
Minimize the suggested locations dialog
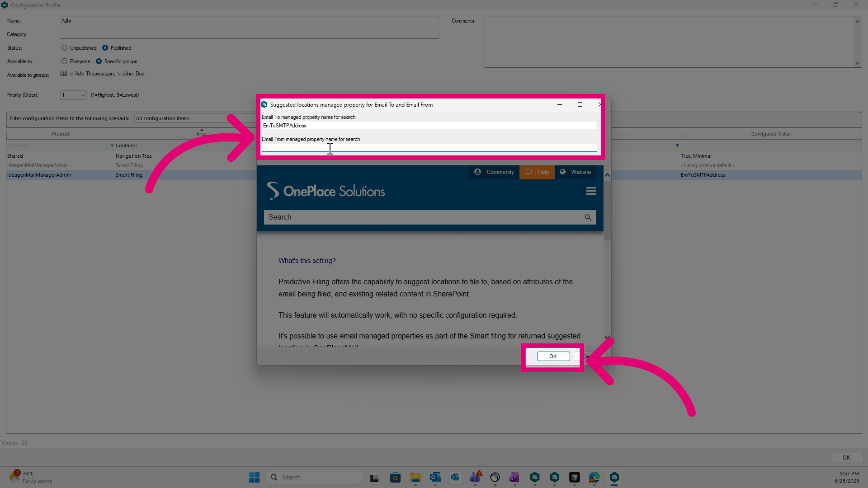point(560,104)
